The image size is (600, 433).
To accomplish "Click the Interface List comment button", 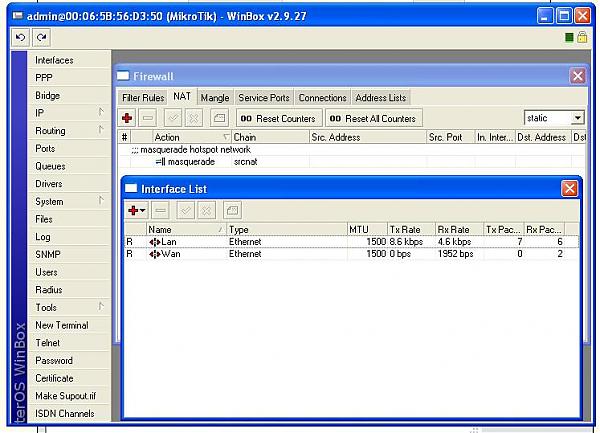I will pyautogui.click(x=232, y=210).
